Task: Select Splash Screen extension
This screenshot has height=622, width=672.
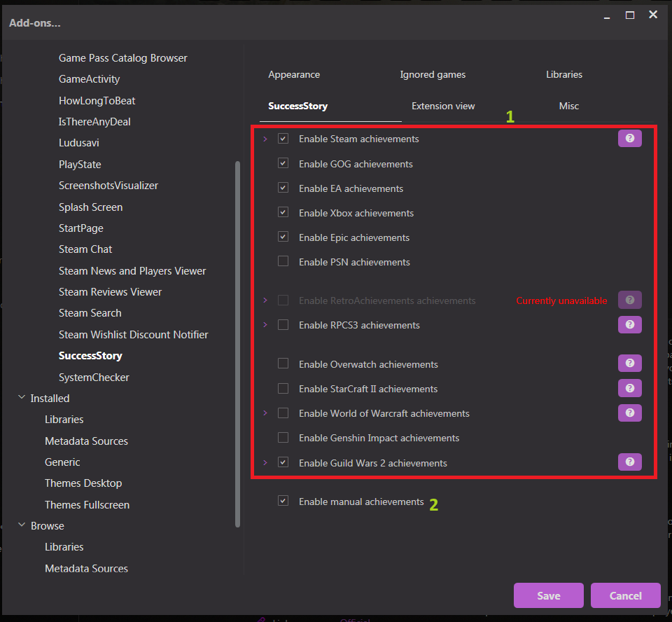Action: (90, 207)
